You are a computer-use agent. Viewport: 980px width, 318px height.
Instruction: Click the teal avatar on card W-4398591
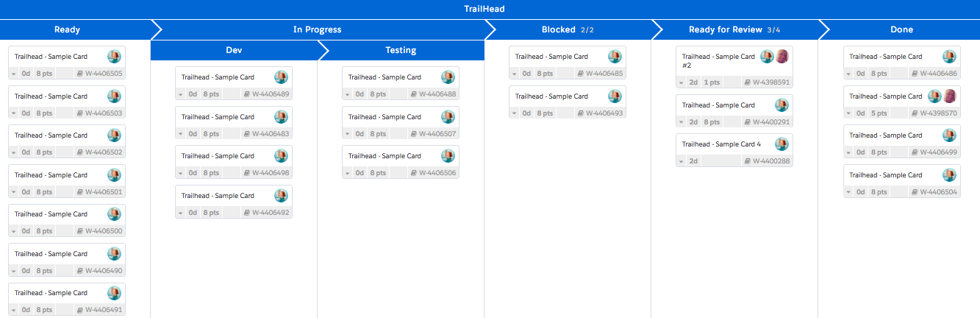(767, 57)
